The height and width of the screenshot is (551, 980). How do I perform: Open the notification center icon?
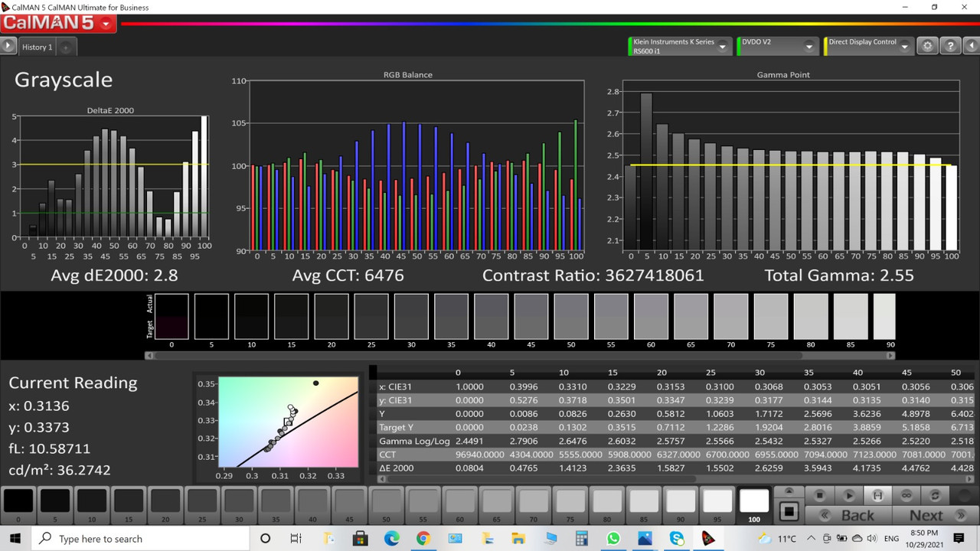(959, 539)
